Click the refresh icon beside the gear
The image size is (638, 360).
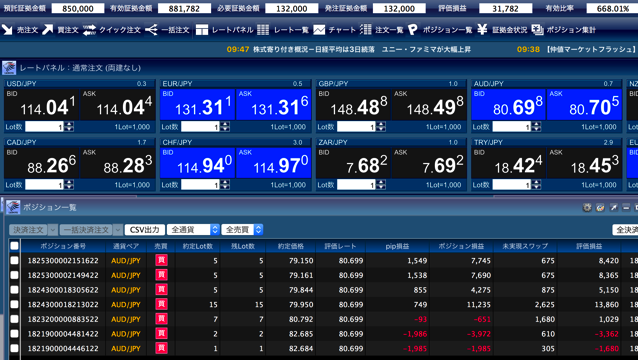(x=600, y=207)
